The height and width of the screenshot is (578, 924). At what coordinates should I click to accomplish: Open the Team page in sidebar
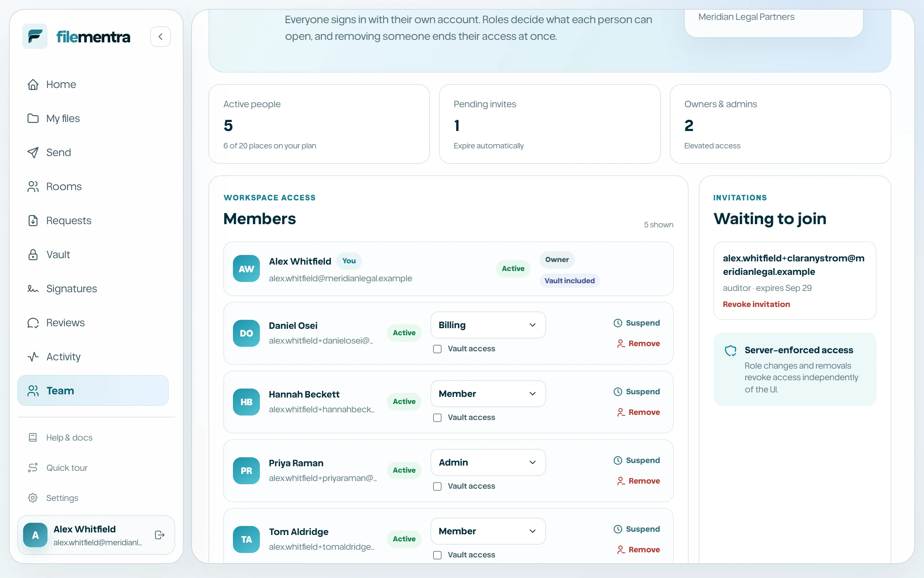click(93, 390)
